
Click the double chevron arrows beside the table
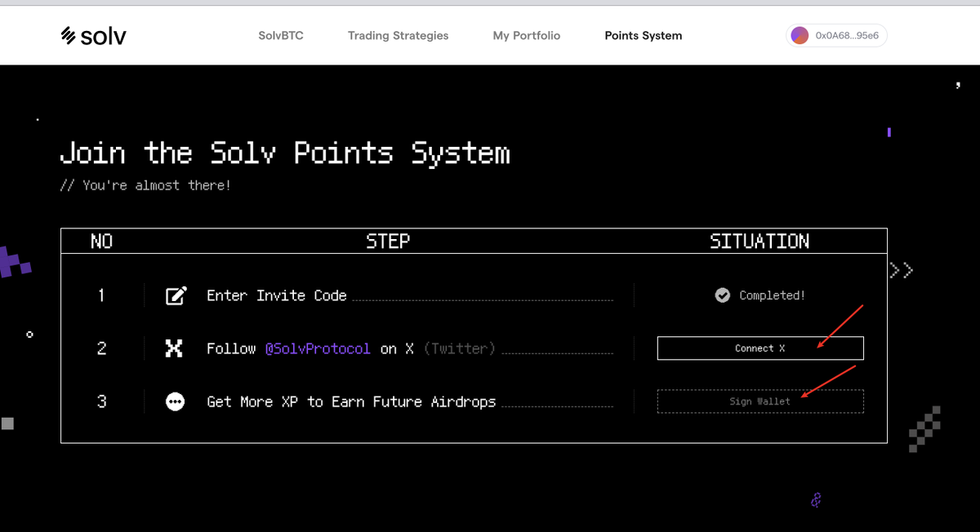(902, 270)
